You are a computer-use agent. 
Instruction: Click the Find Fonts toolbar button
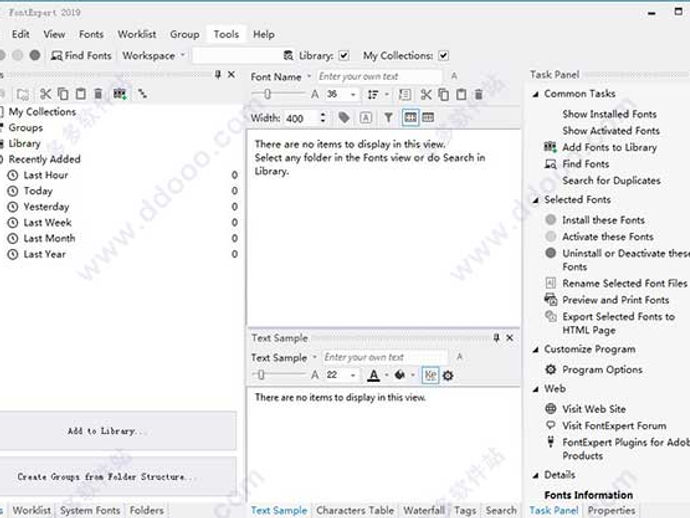coord(81,55)
